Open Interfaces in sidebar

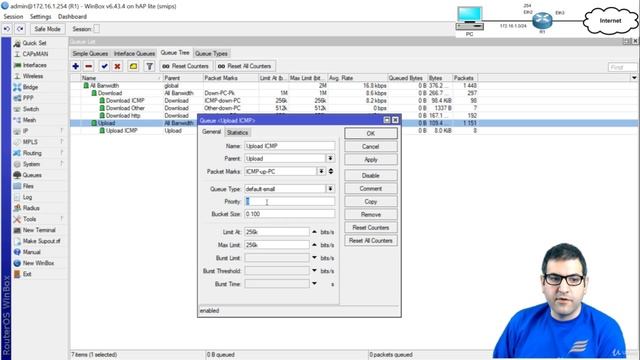coord(34,65)
